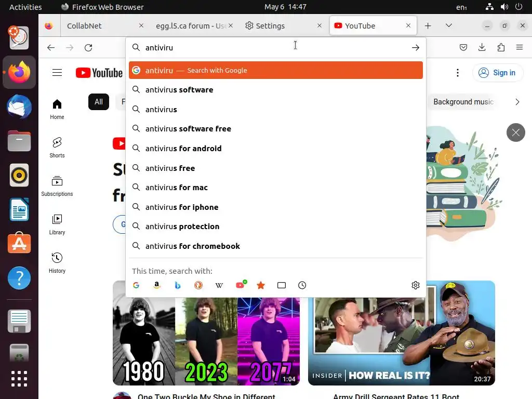The image size is (532, 399).
Task: Open the en keyboard layout indicator
Action: point(461,7)
